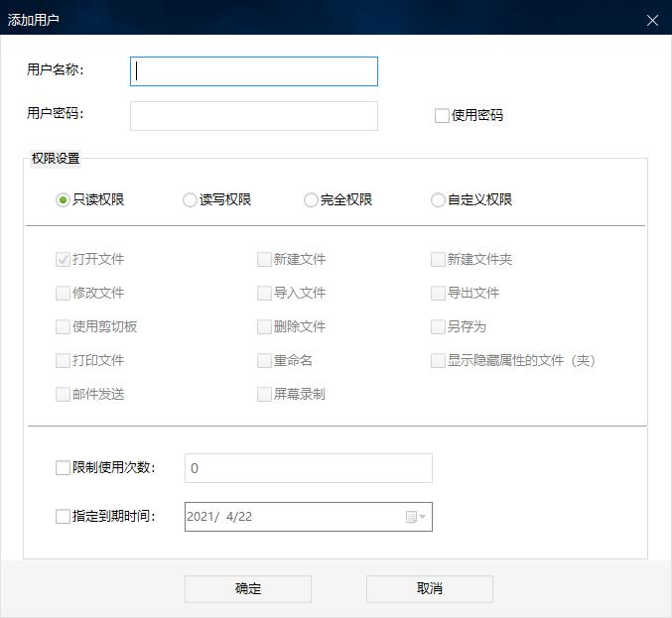Screen dimensions: 672x618
Task: Select the 只读权限 radio button
Action: point(63,200)
